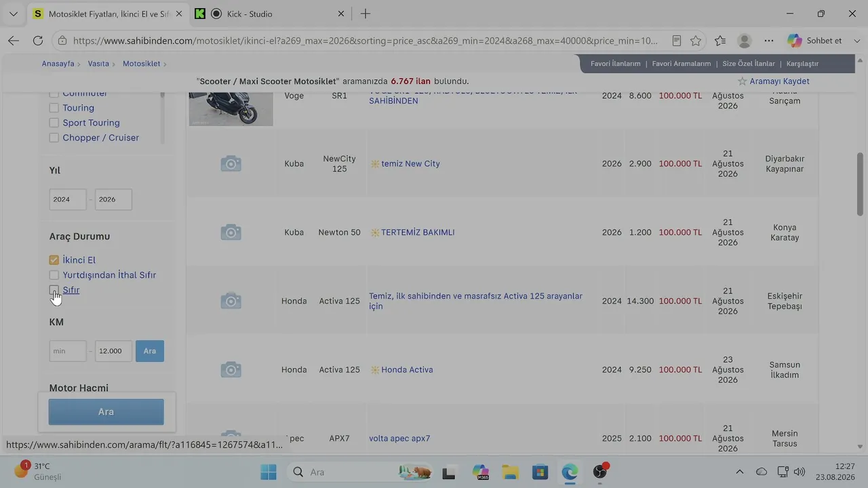Viewport: 868px width, 488px height.
Task: Show hidden system tray icons
Action: point(740,472)
